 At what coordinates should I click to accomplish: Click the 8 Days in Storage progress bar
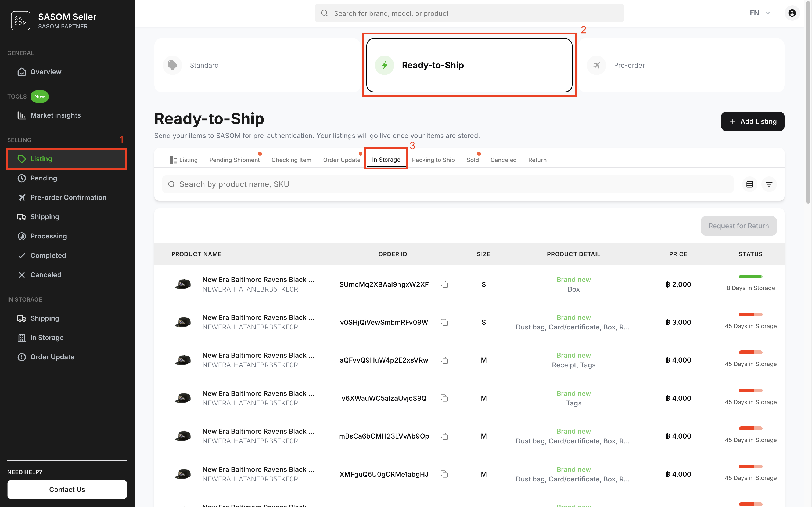coord(750,277)
